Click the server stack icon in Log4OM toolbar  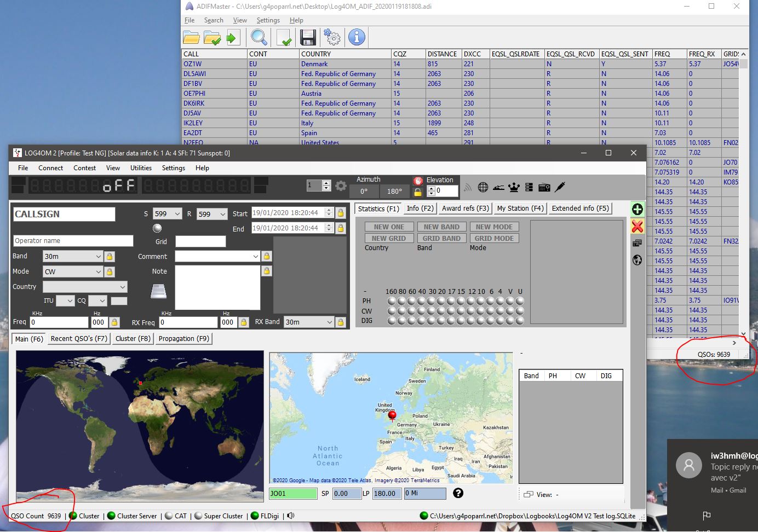(529, 187)
